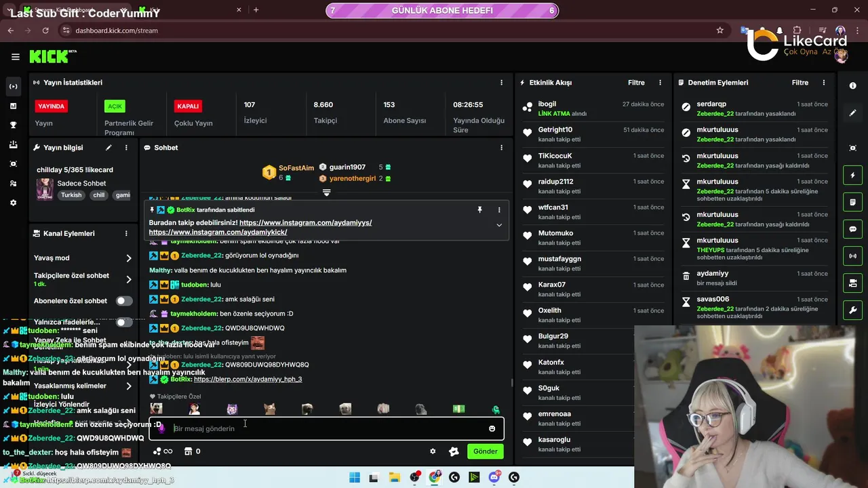Open the settings gear in left sidebar
The image size is (868, 488).
[x=13, y=203]
